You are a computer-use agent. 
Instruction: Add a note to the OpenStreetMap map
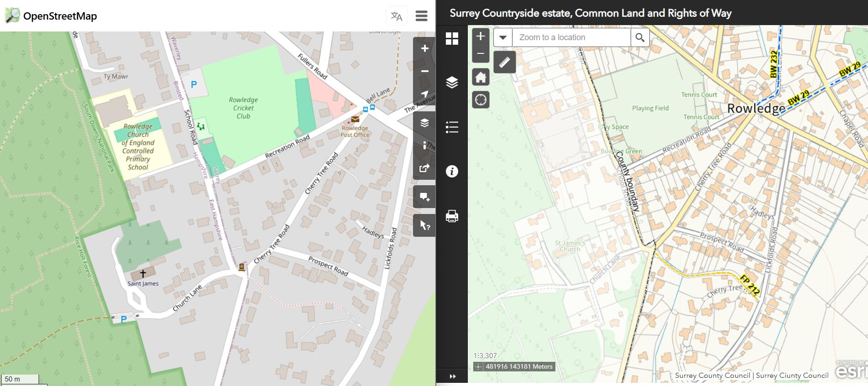pyautogui.click(x=424, y=197)
